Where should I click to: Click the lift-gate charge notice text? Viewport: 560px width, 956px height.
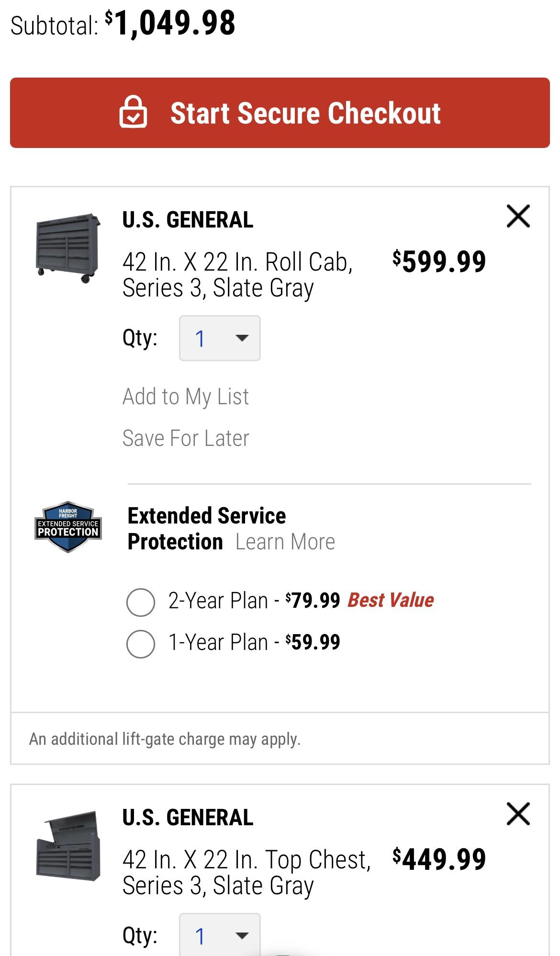click(x=164, y=739)
